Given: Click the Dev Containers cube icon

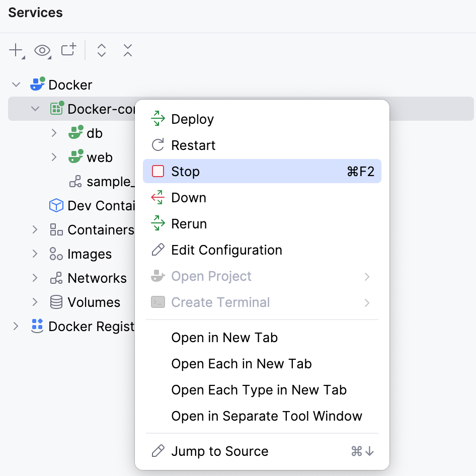Looking at the screenshot, I should coord(55,205).
